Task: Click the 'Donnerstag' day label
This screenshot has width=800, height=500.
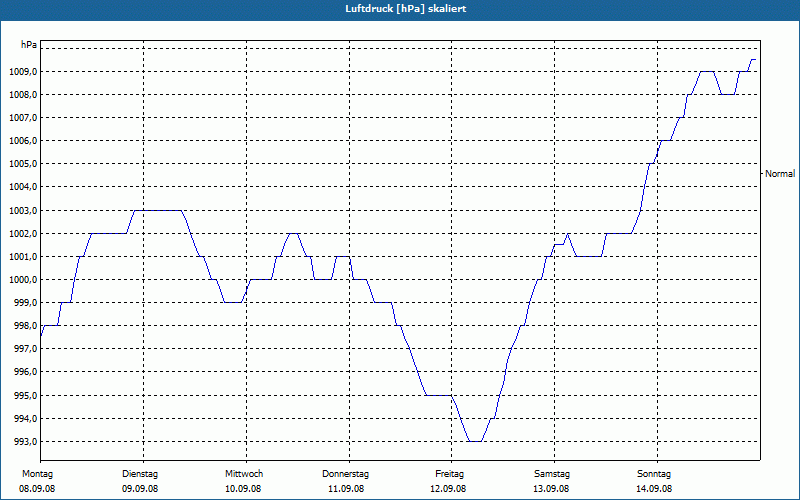Action: (x=345, y=474)
